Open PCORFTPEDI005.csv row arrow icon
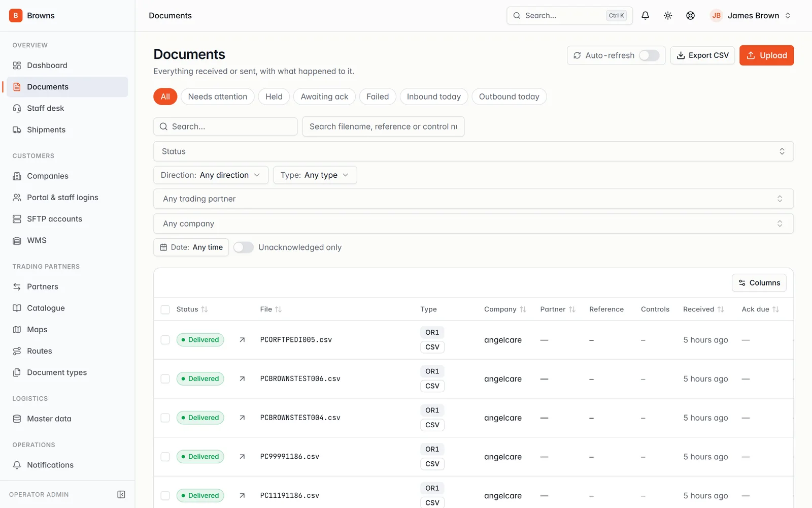The image size is (812, 508). pyautogui.click(x=242, y=340)
